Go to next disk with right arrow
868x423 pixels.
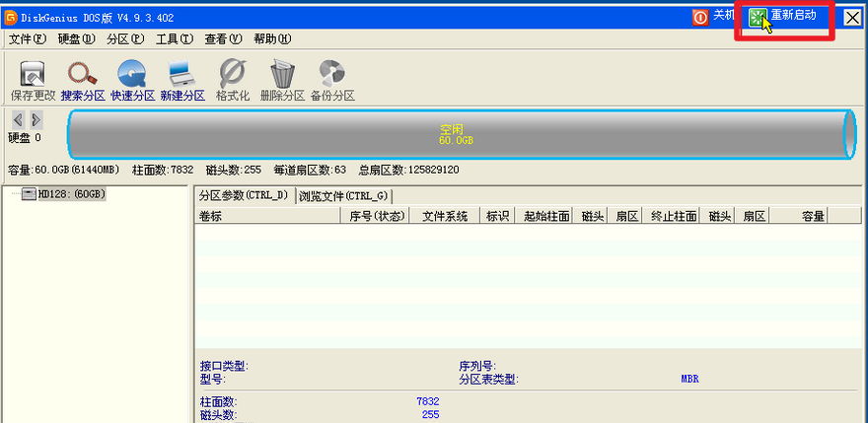[36, 119]
